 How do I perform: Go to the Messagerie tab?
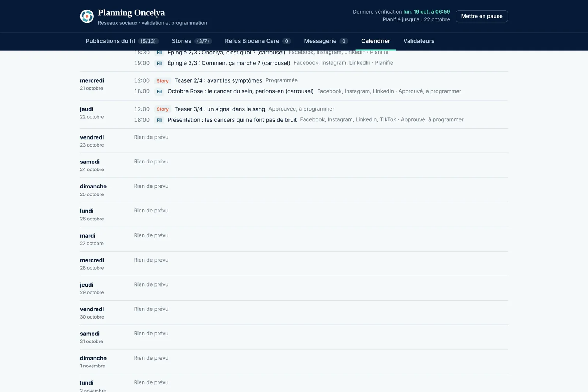click(x=326, y=41)
